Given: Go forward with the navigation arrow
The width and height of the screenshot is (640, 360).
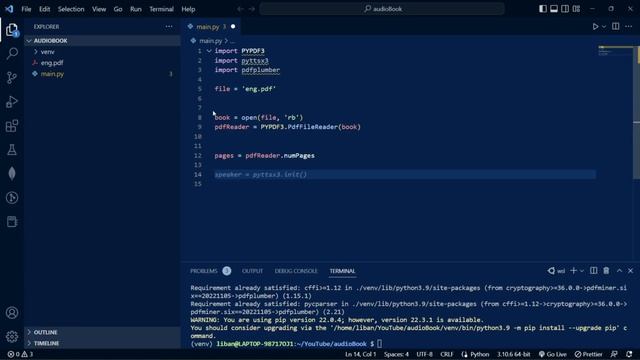Looking at the screenshot, I should pyautogui.click(x=251, y=9).
